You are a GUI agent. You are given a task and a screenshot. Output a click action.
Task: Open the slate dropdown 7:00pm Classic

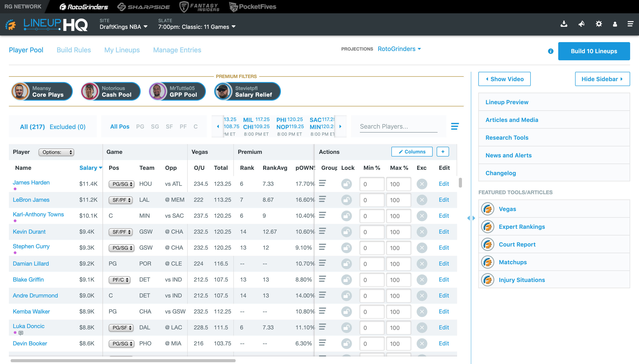(197, 27)
